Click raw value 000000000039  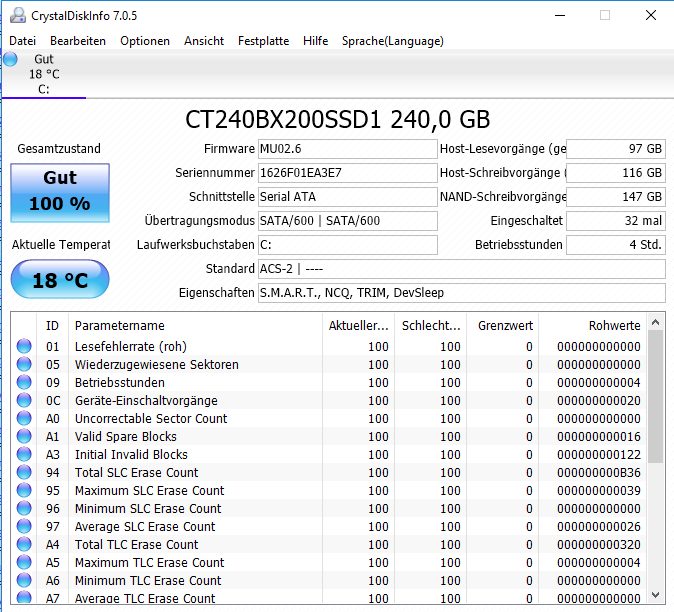click(x=599, y=491)
